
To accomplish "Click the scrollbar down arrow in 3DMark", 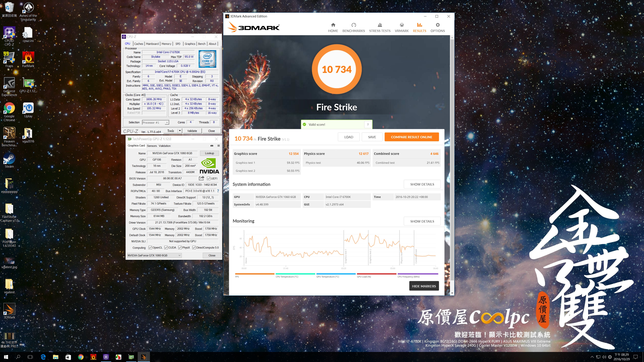I will (452, 293).
